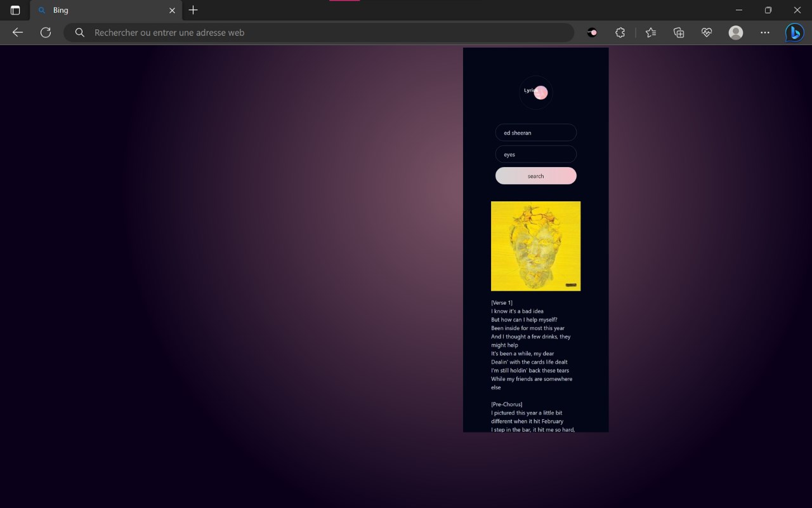Open the user profile avatar

[736, 32]
